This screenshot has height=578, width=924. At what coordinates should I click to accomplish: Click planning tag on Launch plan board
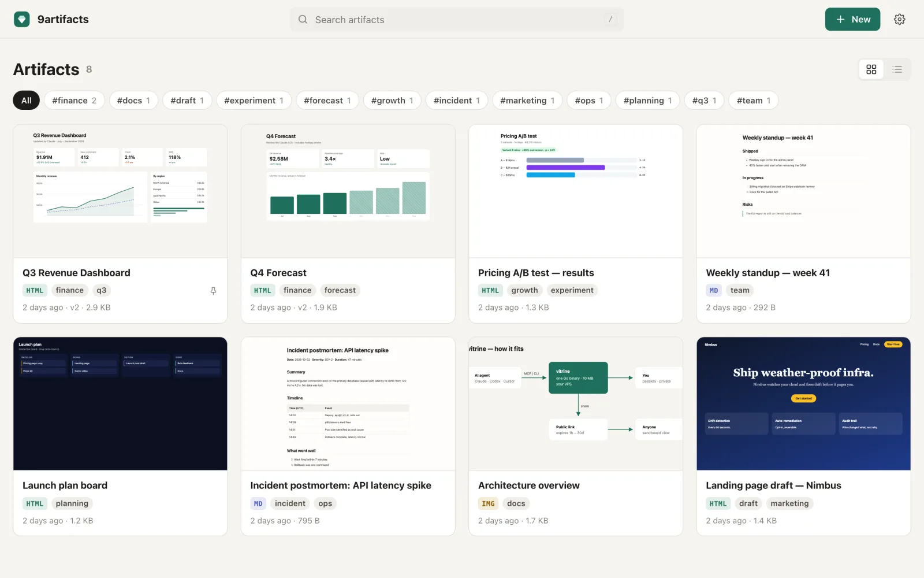click(x=72, y=503)
